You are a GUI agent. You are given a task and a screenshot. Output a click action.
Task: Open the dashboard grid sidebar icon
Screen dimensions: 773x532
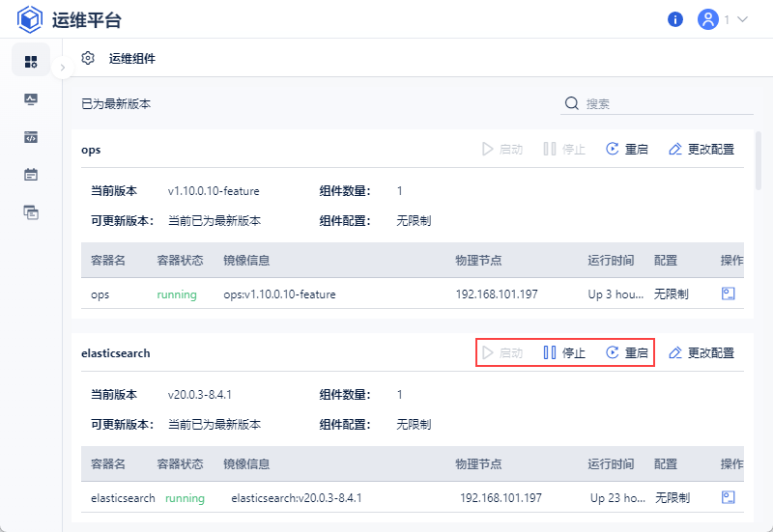[x=31, y=61]
